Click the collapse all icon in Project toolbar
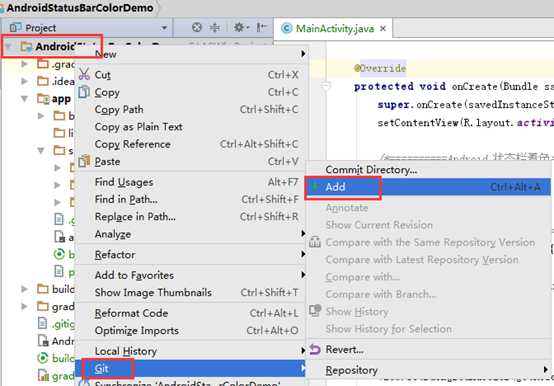 (214, 27)
